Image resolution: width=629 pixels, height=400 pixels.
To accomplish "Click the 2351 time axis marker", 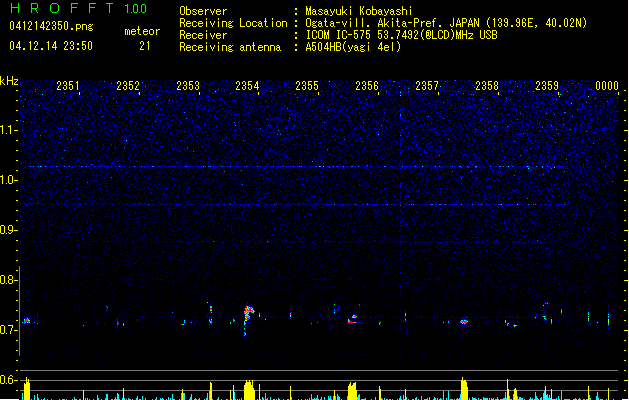I will tap(68, 86).
